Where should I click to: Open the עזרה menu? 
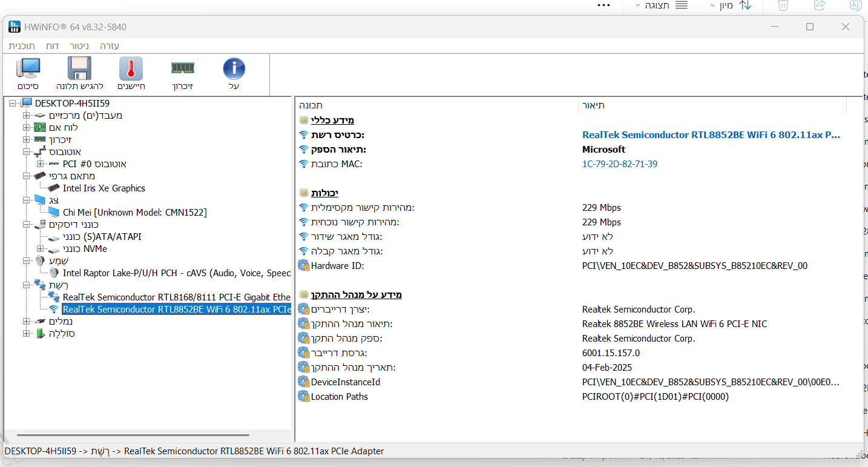(x=110, y=46)
